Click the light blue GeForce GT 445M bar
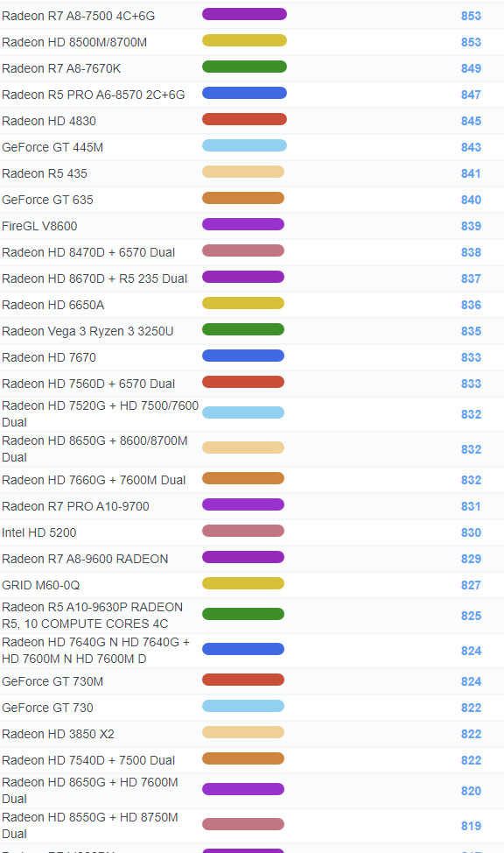Image resolution: width=504 pixels, height=853 pixels. point(245,145)
